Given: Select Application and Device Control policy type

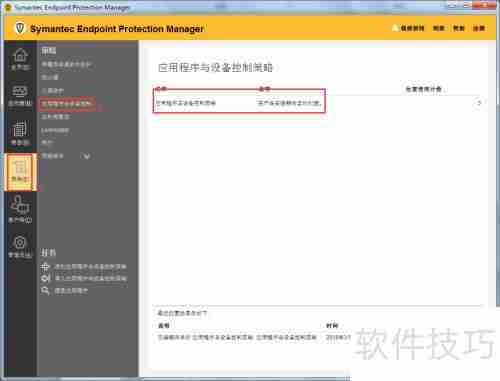Looking at the screenshot, I should pos(67,104).
